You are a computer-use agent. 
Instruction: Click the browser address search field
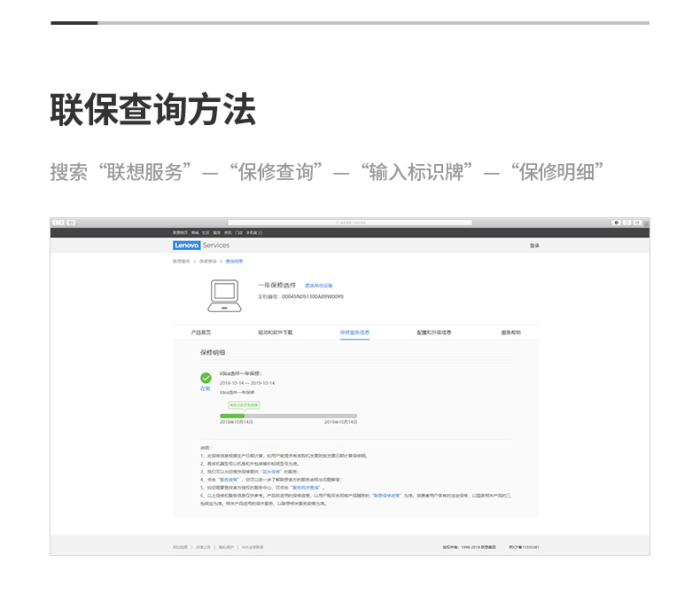350,223
